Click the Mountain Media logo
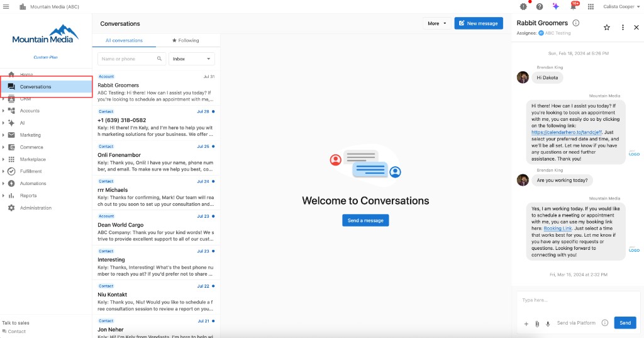 [45, 35]
